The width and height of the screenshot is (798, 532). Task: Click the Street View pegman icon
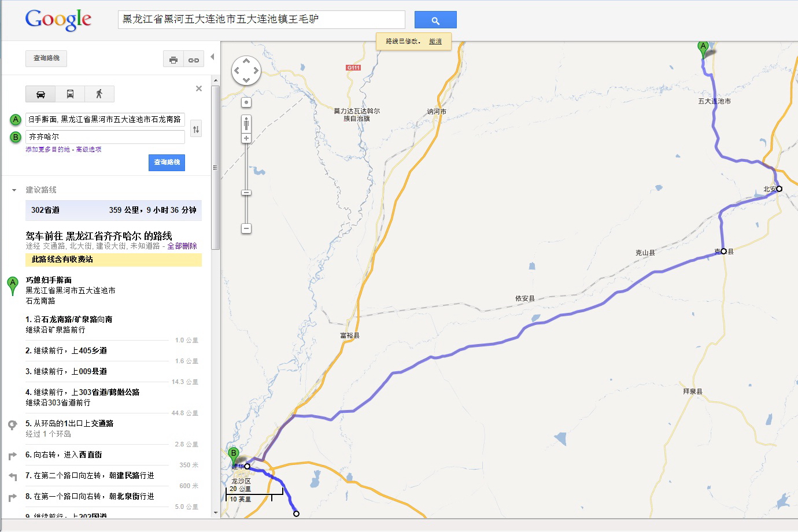tap(246, 123)
